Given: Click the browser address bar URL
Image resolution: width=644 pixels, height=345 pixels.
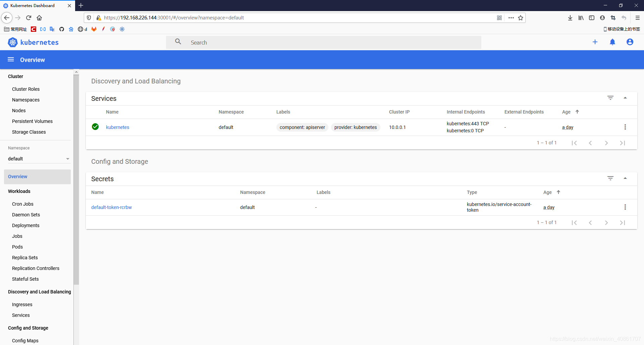Looking at the screenshot, I should point(174,18).
